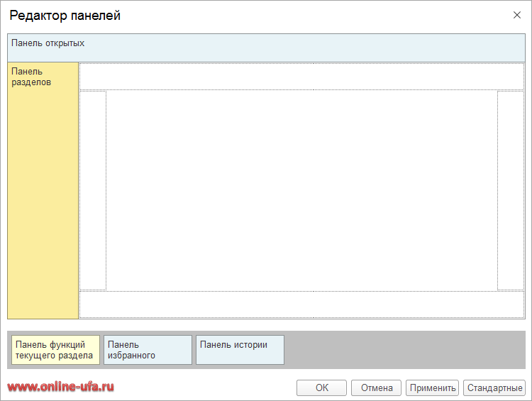Click the www.online-ufa.ru watermark text
The height and width of the screenshot is (401, 532).
(x=61, y=388)
